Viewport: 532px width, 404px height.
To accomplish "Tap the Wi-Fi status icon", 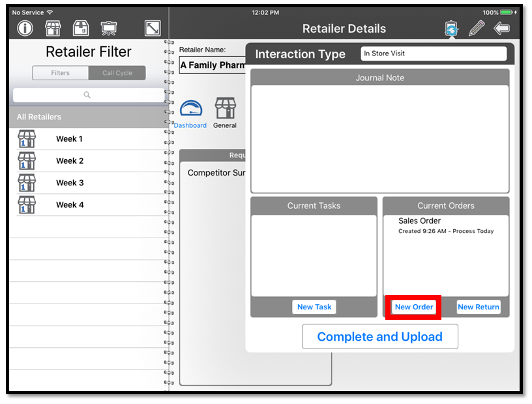I will (50, 12).
